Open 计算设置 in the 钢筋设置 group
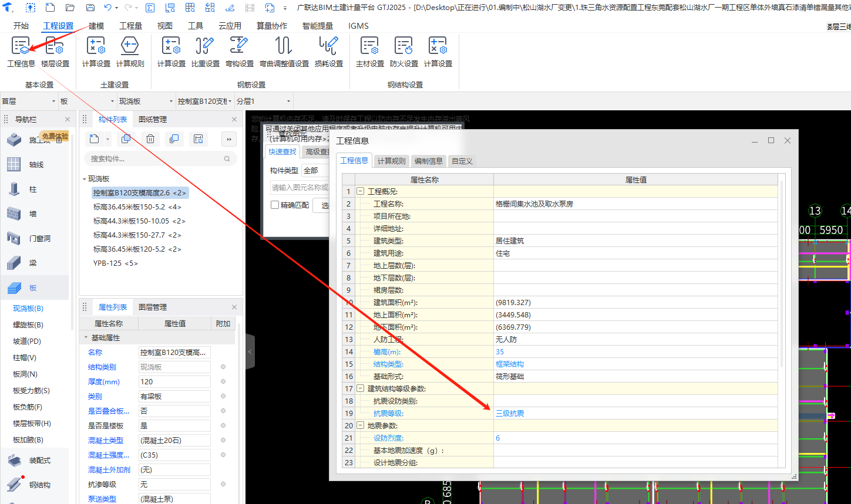The height and width of the screenshot is (504, 851). tap(171, 52)
